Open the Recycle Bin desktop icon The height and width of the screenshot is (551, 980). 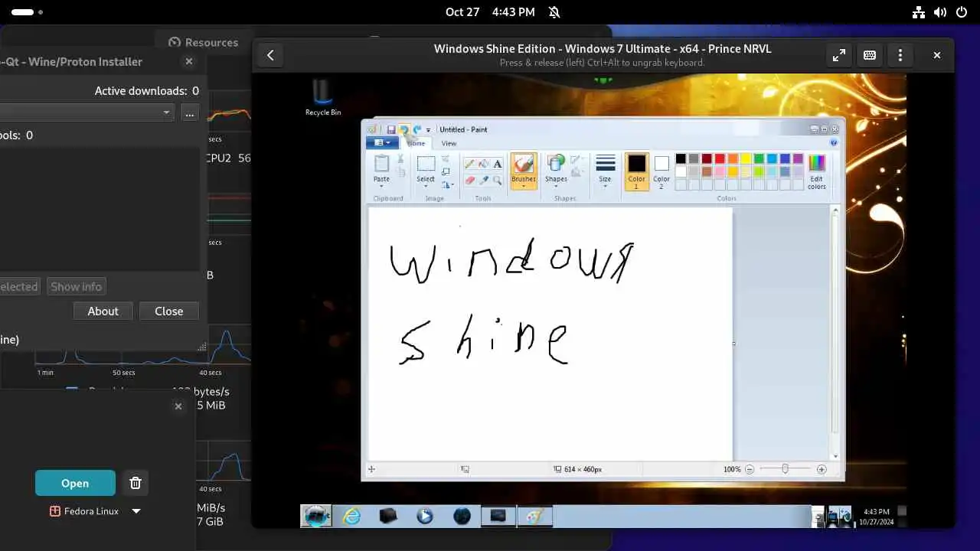[323, 98]
